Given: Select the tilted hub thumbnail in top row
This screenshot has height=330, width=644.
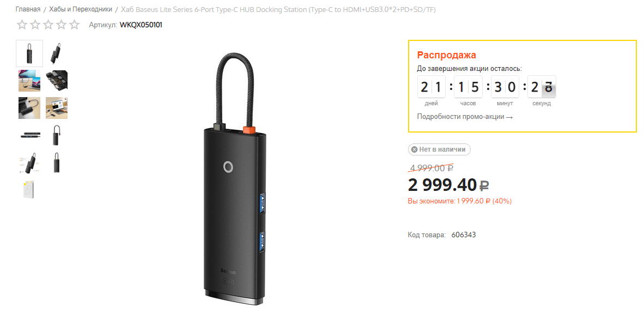Looking at the screenshot, I should (57, 53).
